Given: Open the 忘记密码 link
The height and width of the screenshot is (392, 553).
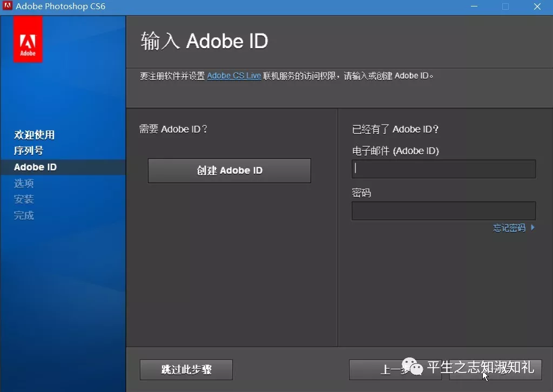Looking at the screenshot, I should [514, 228].
